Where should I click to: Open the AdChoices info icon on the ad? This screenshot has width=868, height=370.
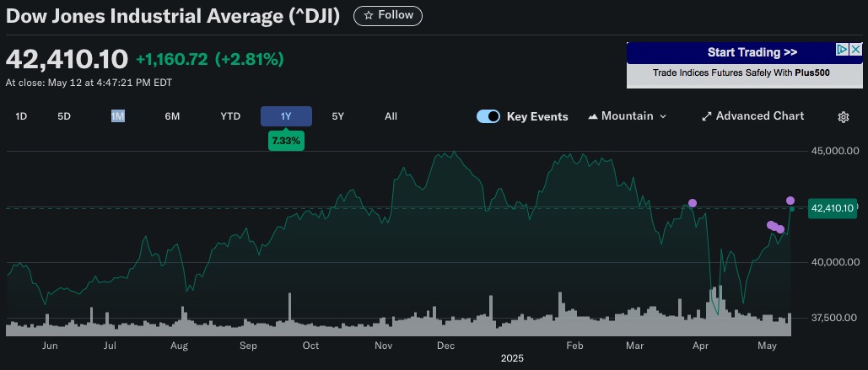coord(843,50)
